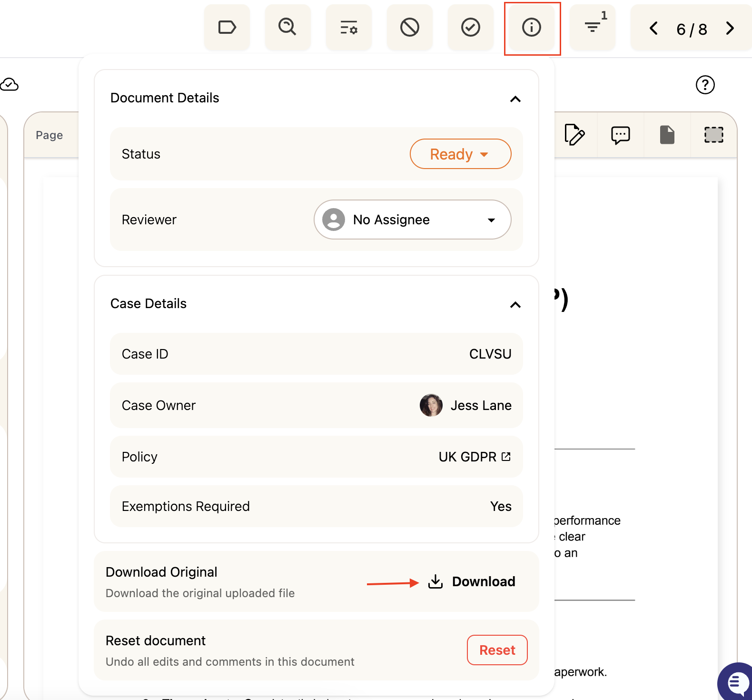Image resolution: width=752 pixels, height=700 pixels.
Task: Click the Case Details heading
Action: point(148,303)
